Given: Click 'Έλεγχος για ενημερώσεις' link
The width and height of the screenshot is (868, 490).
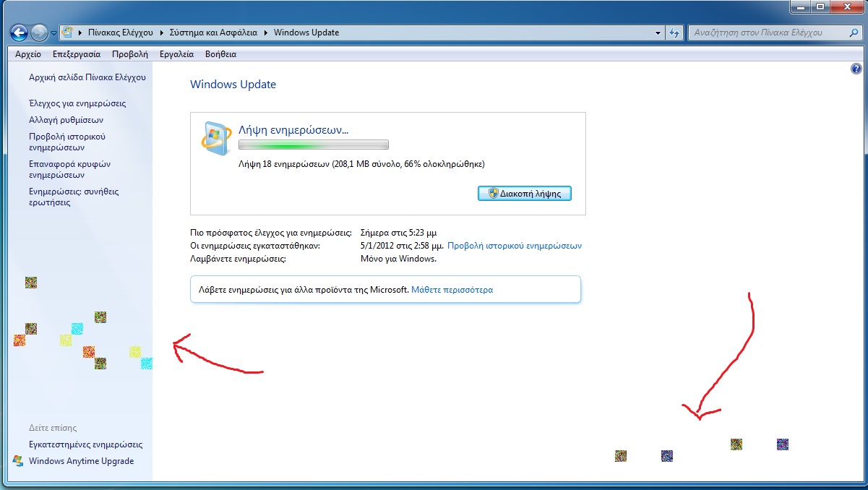Looking at the screenshot, I should tap(77, 103).
